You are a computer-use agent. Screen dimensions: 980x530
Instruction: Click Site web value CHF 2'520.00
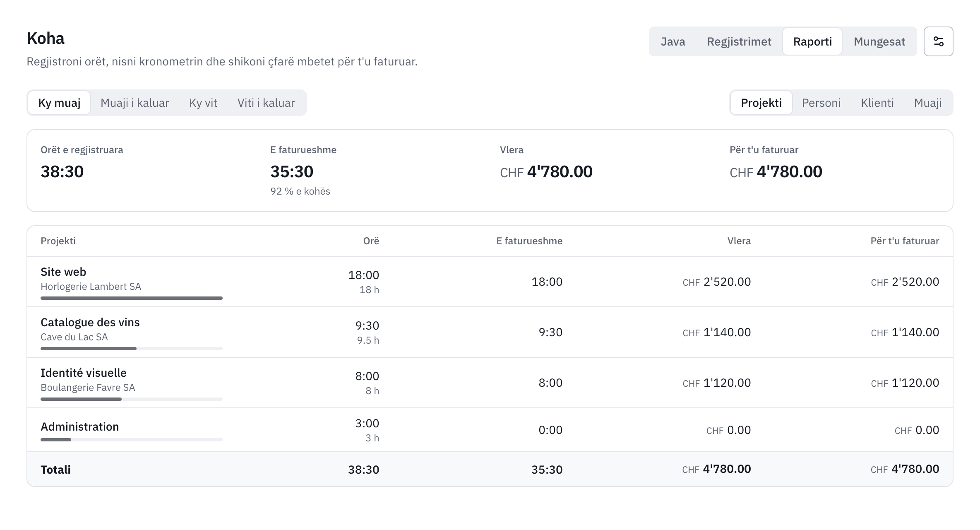pyautogui.click(x=716, y=282)
